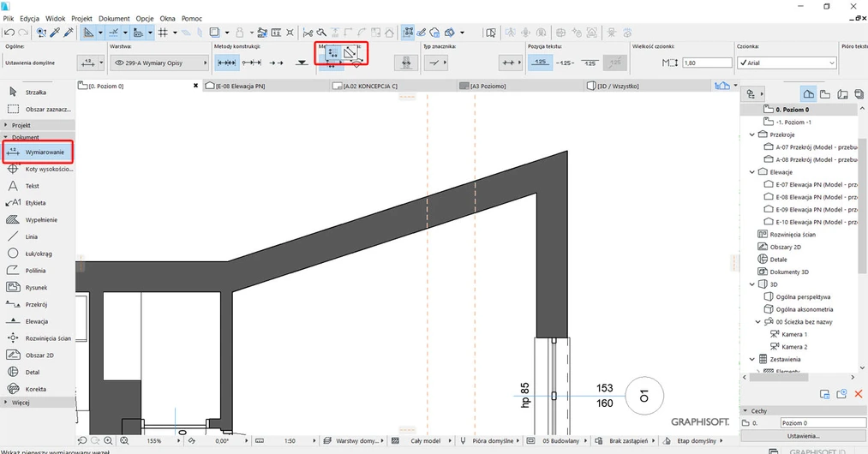Select the Obszar zaznaczenia marquee tool
This screenshot has height=454, width=868.
click(38, 109)
